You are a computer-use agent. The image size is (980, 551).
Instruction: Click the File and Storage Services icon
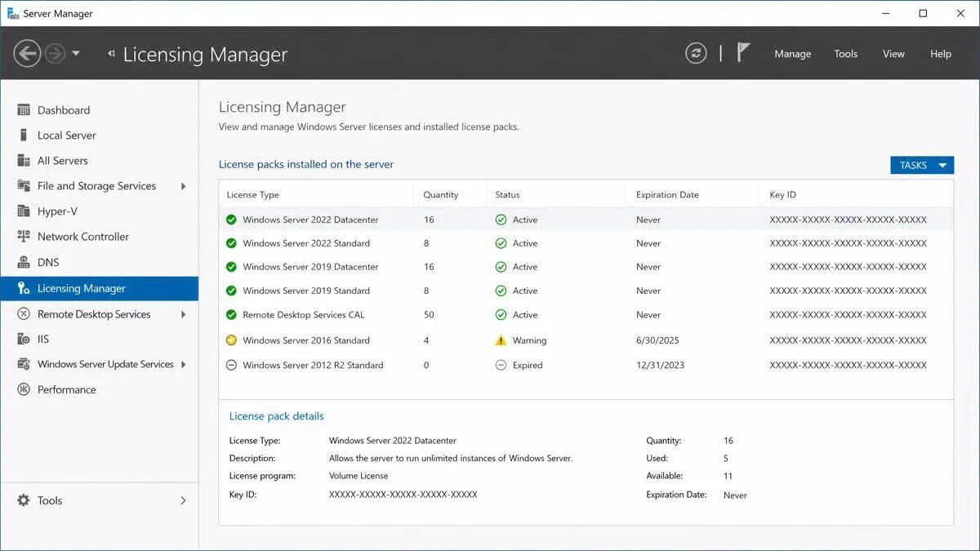(x=24, y=186)
